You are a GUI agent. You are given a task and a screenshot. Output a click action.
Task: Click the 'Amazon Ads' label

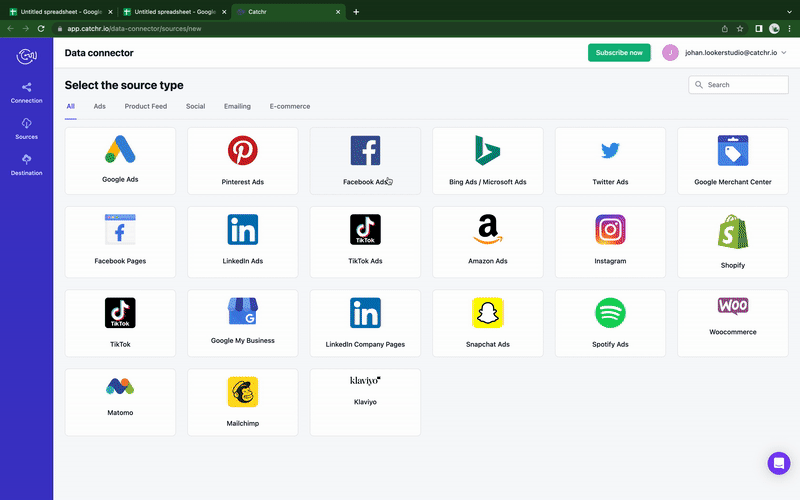point(488,261)
